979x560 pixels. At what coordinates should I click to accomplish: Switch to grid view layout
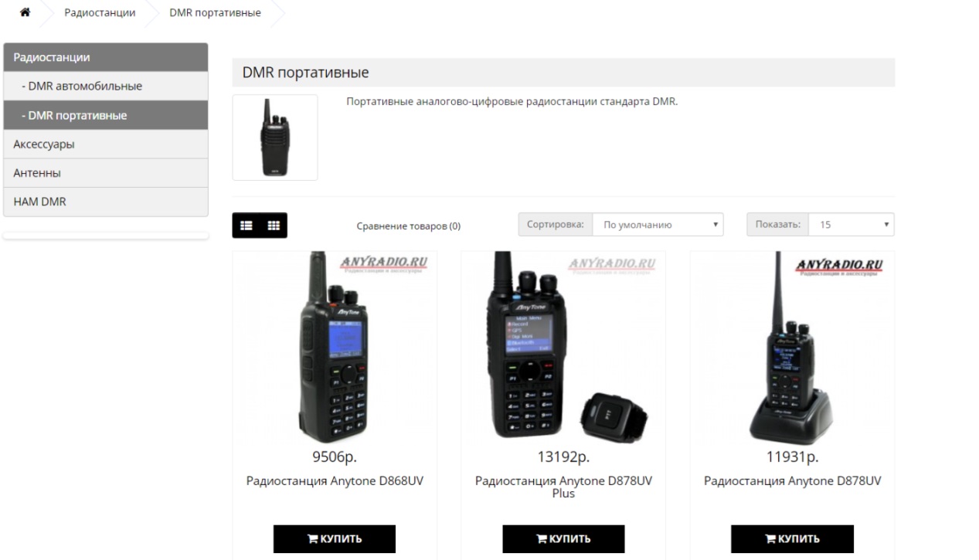point(273,226)
